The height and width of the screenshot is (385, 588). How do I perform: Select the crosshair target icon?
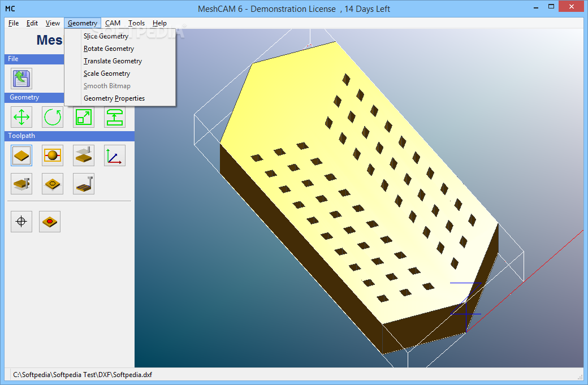(21, 222)
